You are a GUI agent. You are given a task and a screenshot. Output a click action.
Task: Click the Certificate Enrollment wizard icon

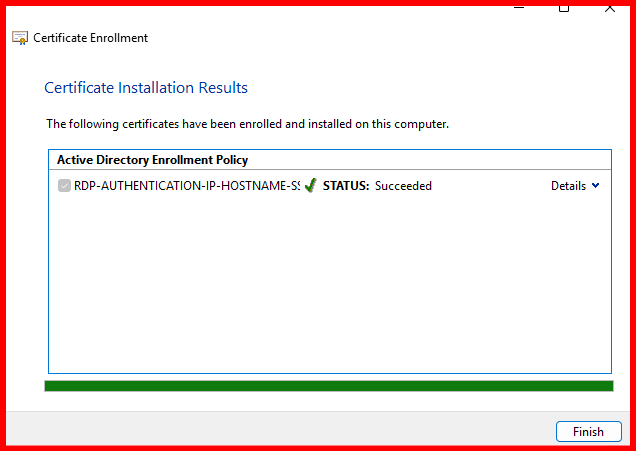point(20,38)
